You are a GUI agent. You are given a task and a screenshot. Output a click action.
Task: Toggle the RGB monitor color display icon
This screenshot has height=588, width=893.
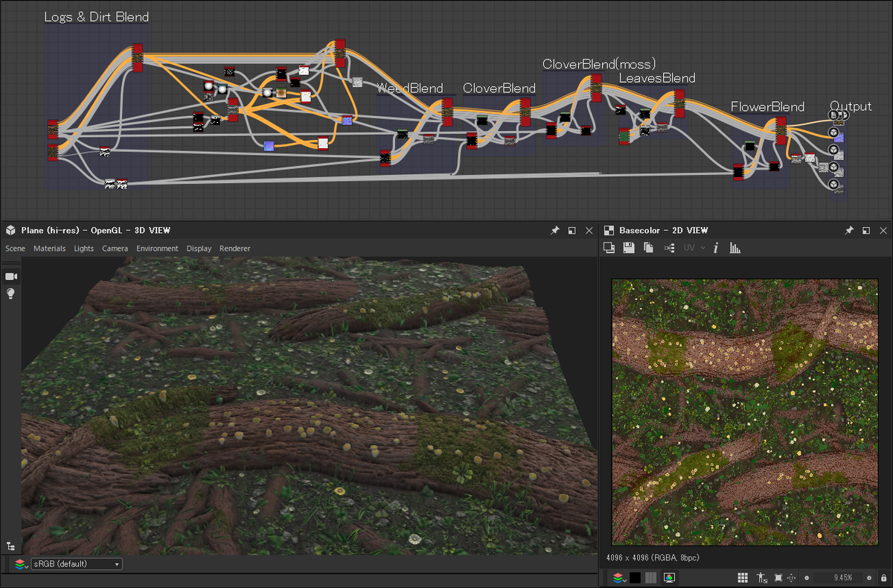click(669, 578)
